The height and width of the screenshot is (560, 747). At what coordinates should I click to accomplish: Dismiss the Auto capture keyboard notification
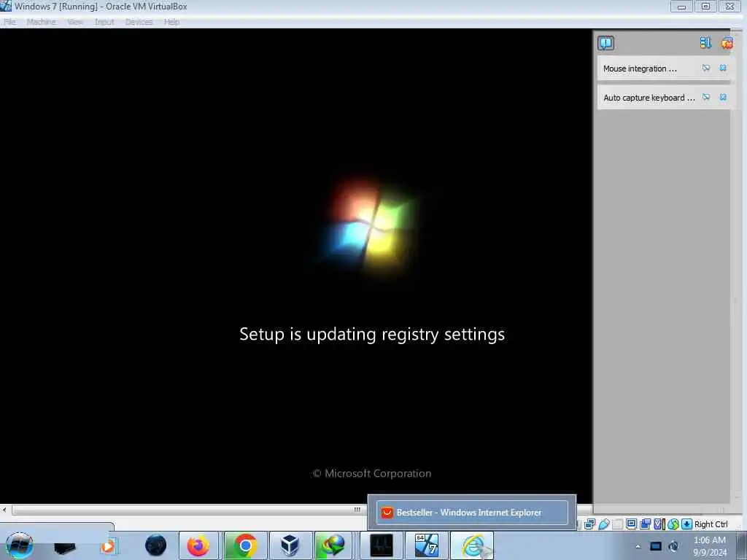point(723,97)
